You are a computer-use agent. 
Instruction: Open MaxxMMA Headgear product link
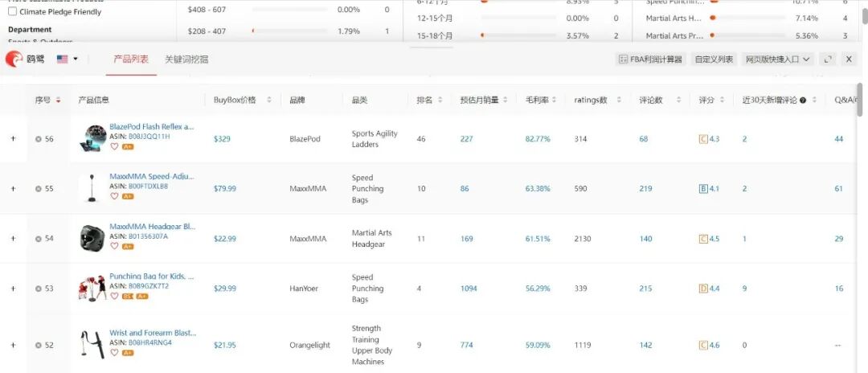tap(152, 227)
